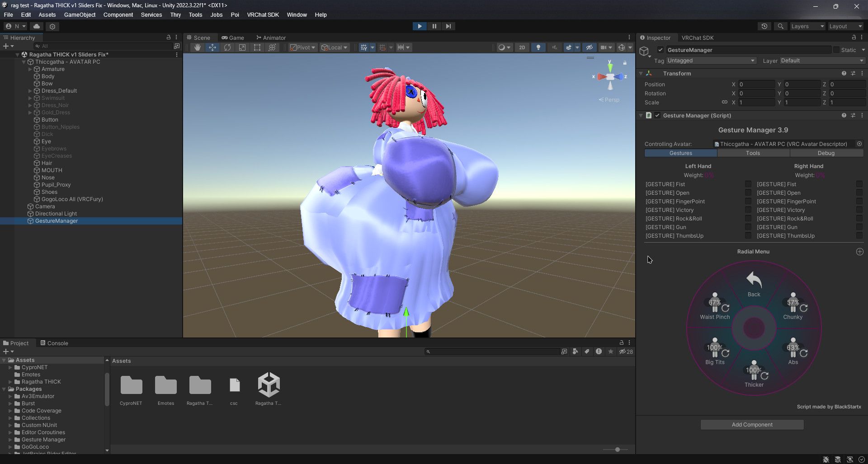Screen dimensions: 868x464
Task: Adjust project asset icon size slider
Action: pos(618,450)
